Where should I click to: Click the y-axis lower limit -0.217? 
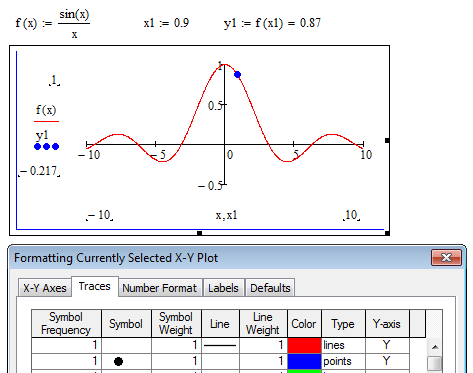(x=39, y=171)
